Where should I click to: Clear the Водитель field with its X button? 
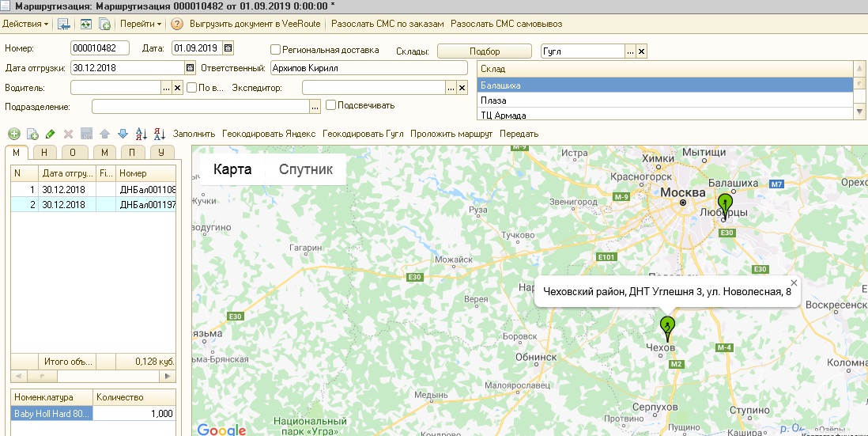point(178,88)
